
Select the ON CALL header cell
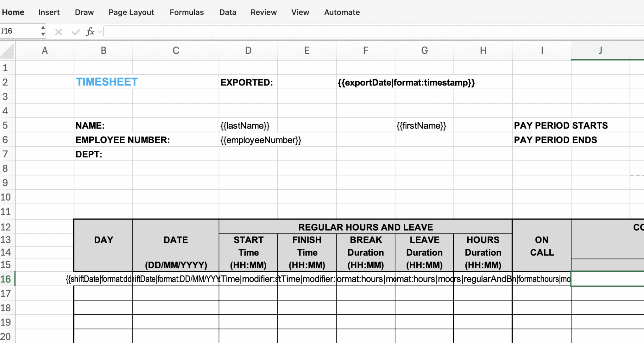coord(542,246)
